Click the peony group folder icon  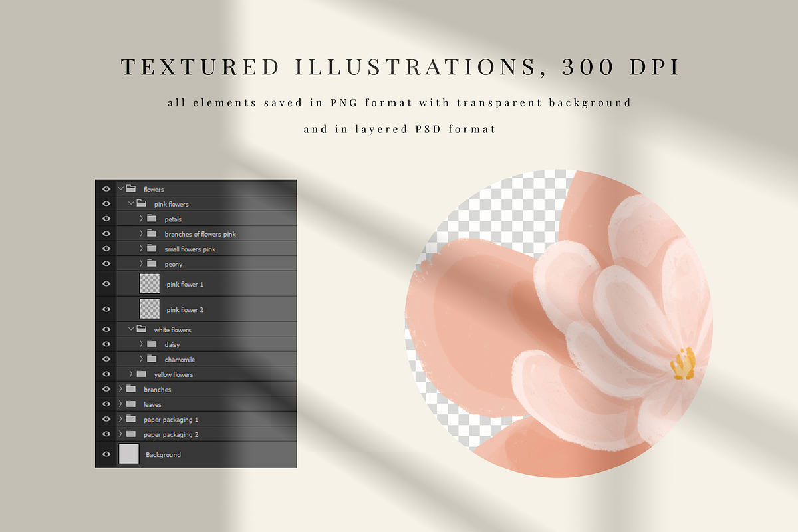pyautogui.click(x=152, y=264)
